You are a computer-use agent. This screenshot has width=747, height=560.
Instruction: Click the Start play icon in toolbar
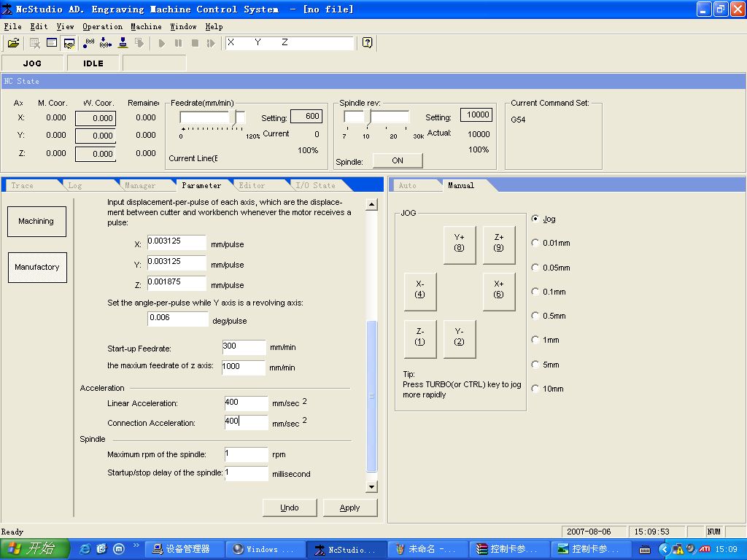[162, 43]
